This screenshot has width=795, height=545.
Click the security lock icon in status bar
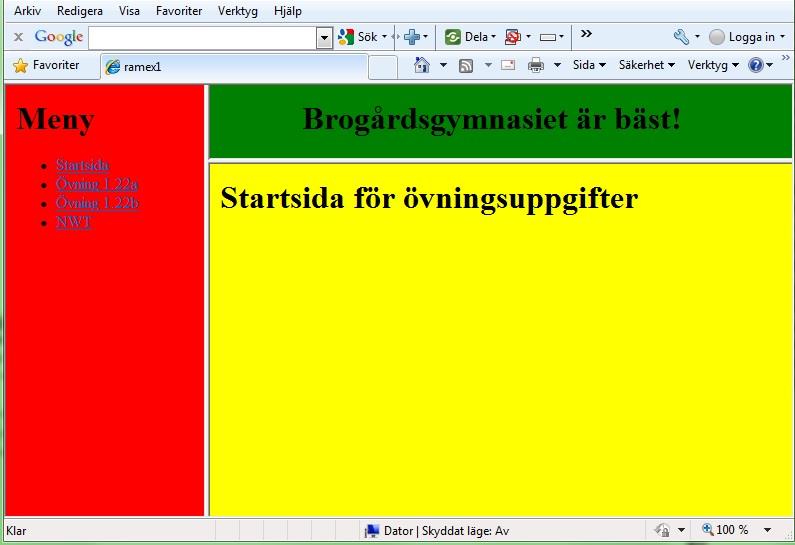coord(663,530)
